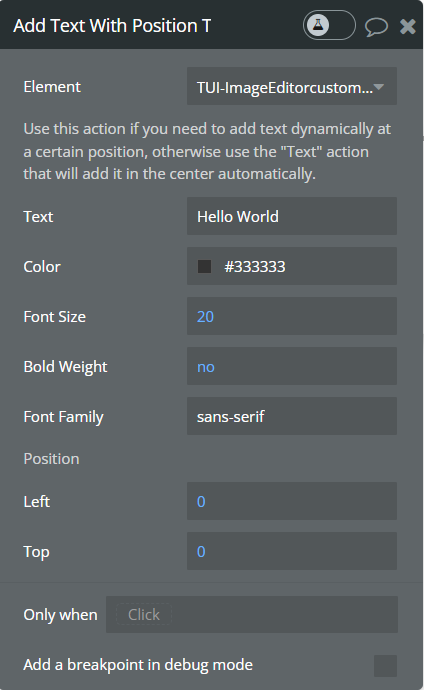Open the dark gray color swatch

coord(205,266)
